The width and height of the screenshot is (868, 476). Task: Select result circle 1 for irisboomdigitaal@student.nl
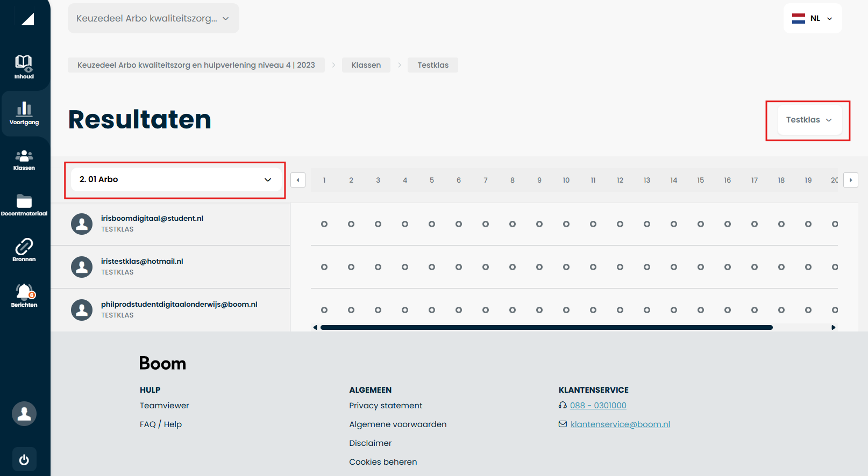324,224
